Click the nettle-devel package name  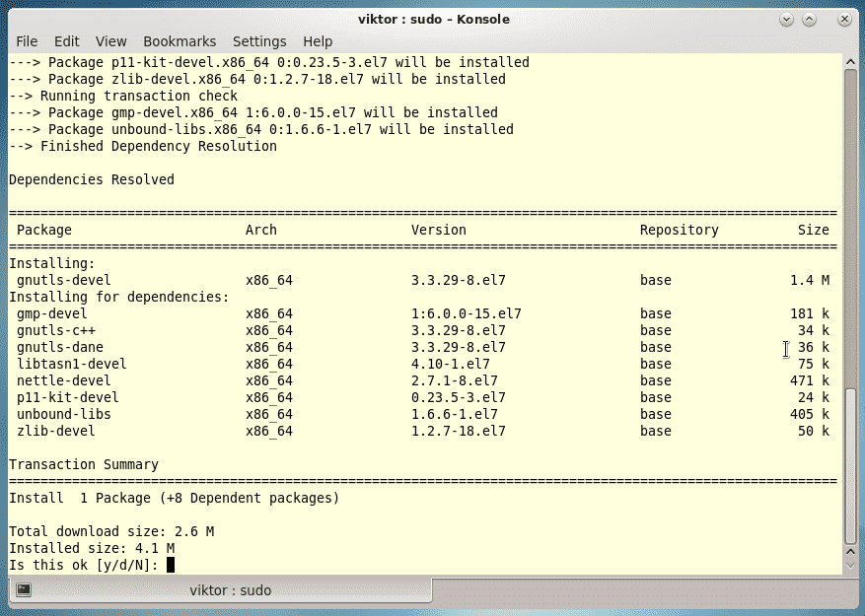63,380
